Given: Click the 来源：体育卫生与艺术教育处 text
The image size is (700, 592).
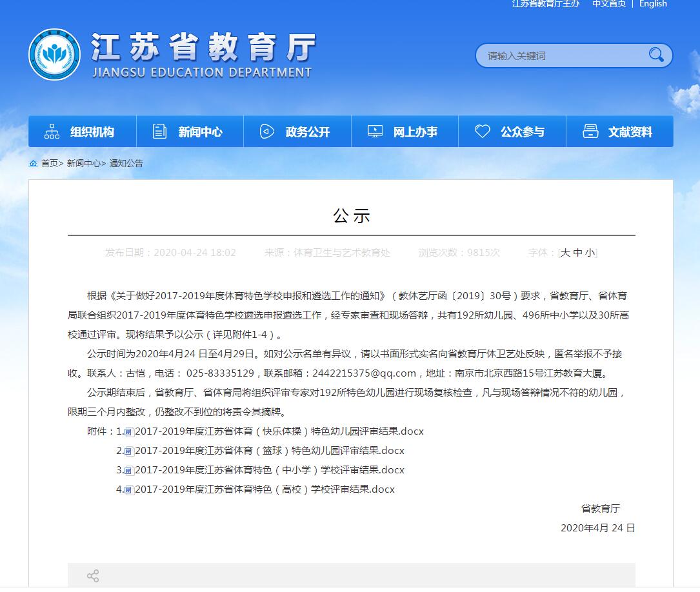Looking at the screenshot, I should point(327,253).
